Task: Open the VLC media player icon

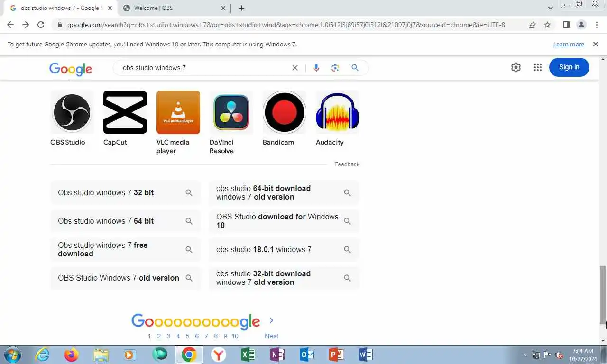Action: coord(178,112)
